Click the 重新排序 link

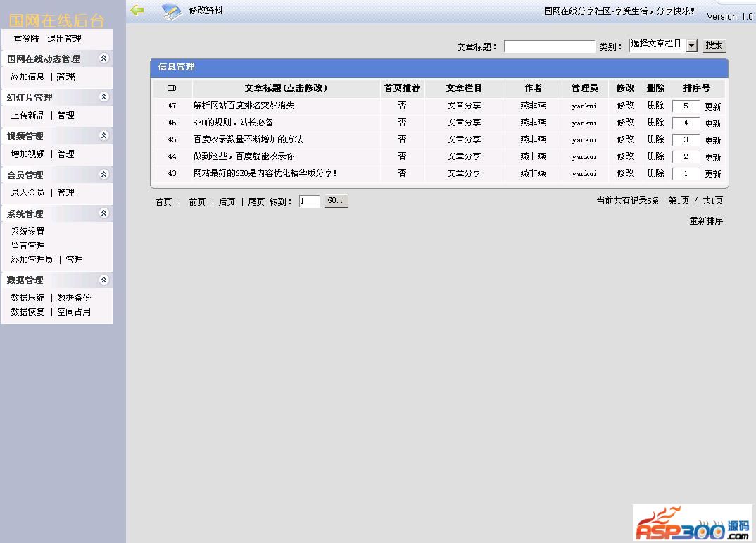[705, 221]
